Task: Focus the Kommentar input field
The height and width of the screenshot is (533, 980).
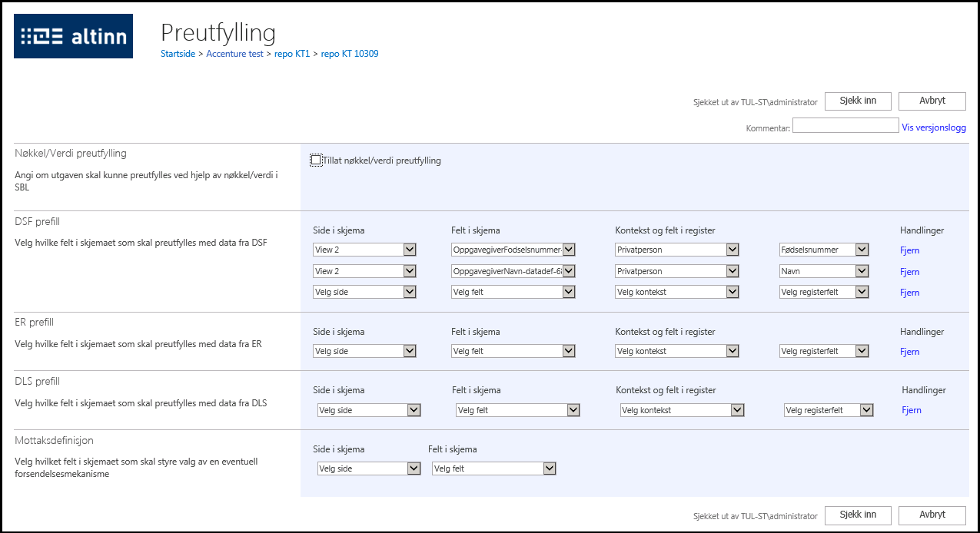Action: 845,126
